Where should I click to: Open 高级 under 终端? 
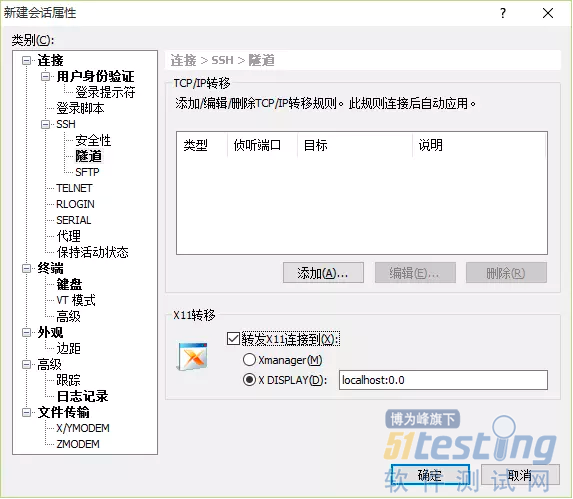68,316
